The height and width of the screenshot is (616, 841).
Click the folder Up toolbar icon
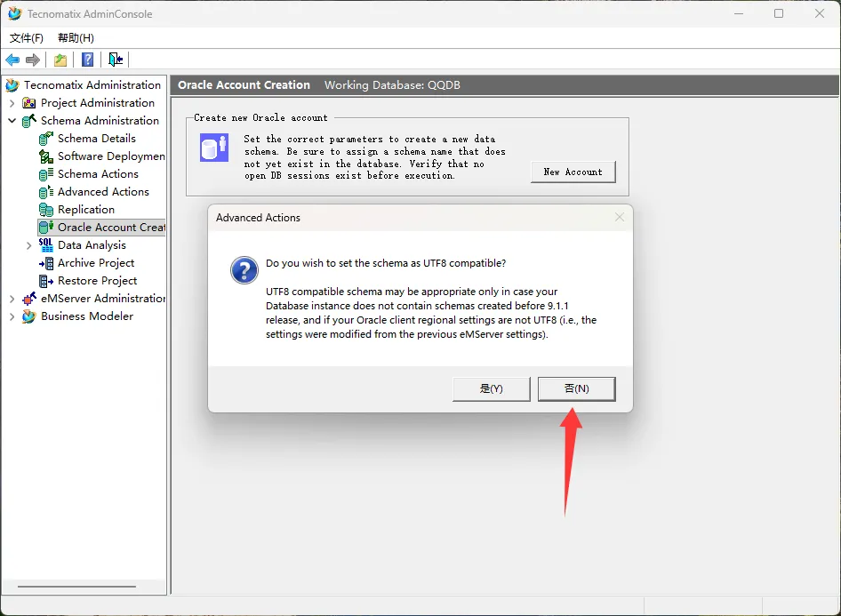[60, 60]
